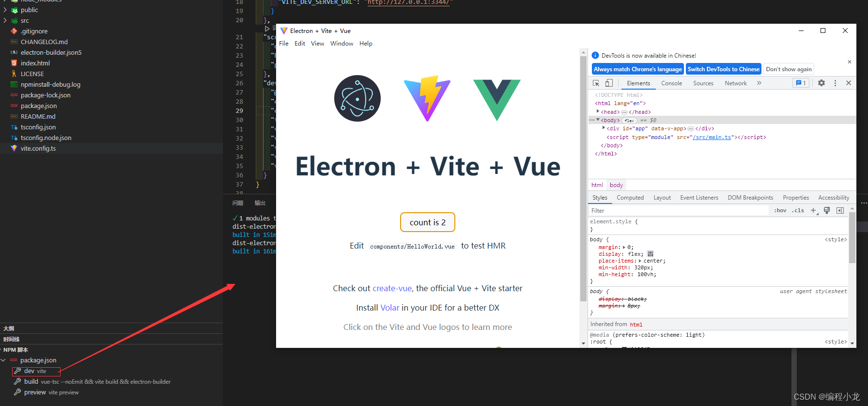Open the File menu in Electron window

(284, 44)
